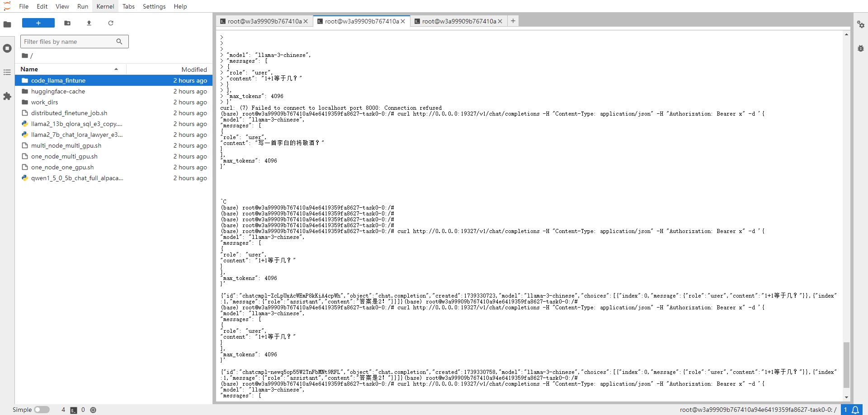Viewport: 868px width, 415px height.
Task: Open the Kernel menu
Action: tap(105, 6)
